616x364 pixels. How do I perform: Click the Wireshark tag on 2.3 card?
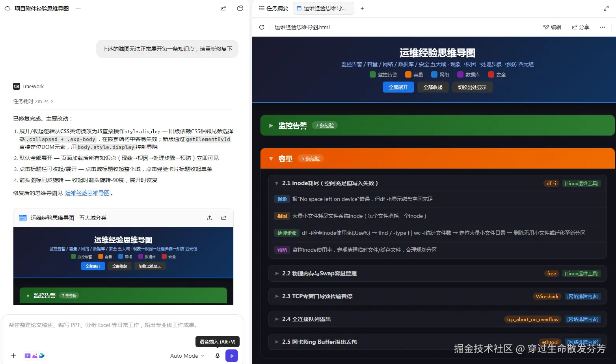(547, 296)
